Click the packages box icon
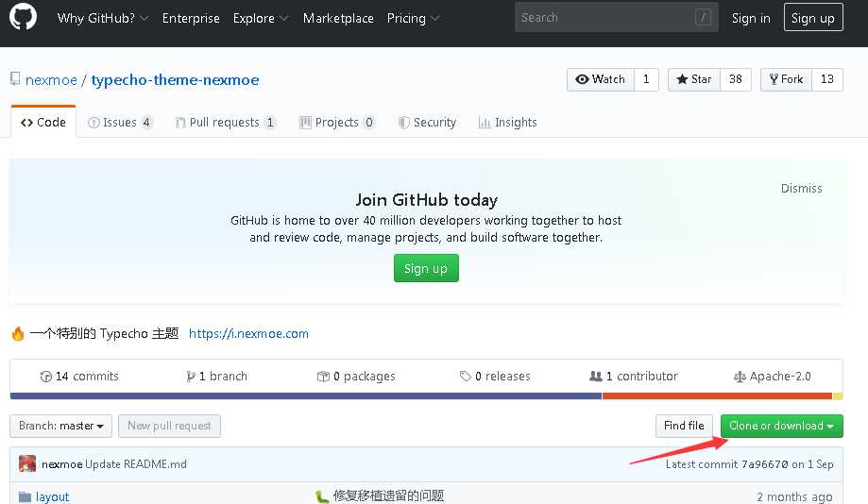 (323, 377)
